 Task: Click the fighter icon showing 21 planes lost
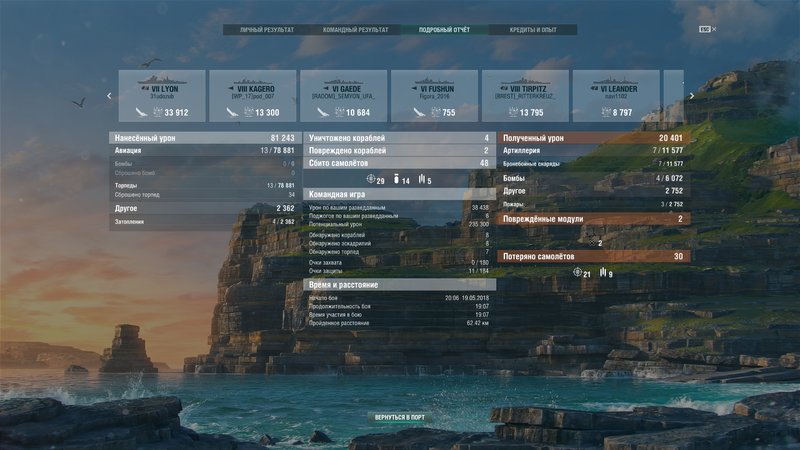[x=578, y=272]
